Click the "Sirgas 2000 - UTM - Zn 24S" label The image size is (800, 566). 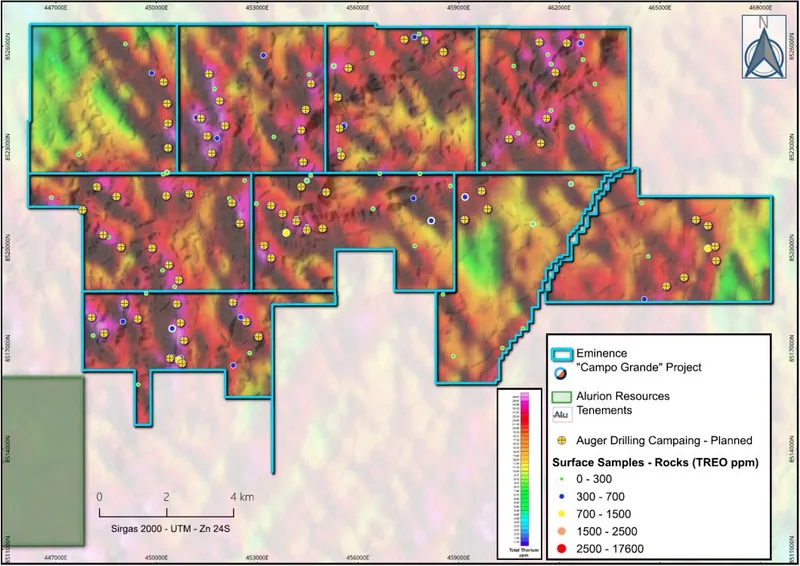click(170, 529)
